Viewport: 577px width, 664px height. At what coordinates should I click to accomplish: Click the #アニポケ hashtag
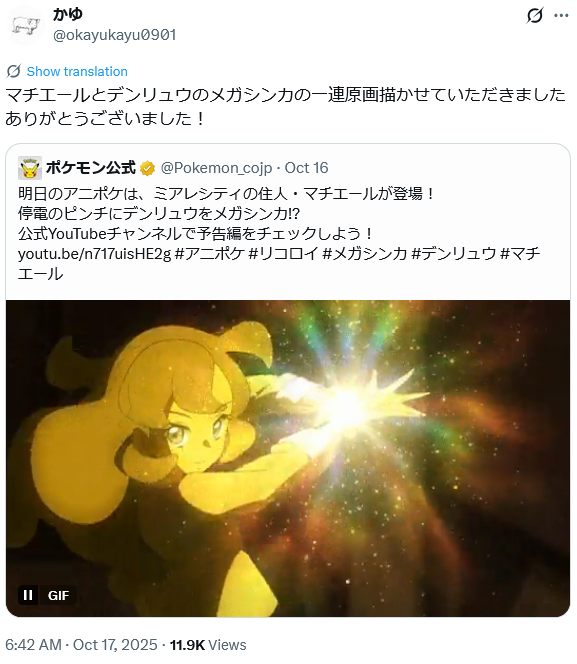(210, 254)
